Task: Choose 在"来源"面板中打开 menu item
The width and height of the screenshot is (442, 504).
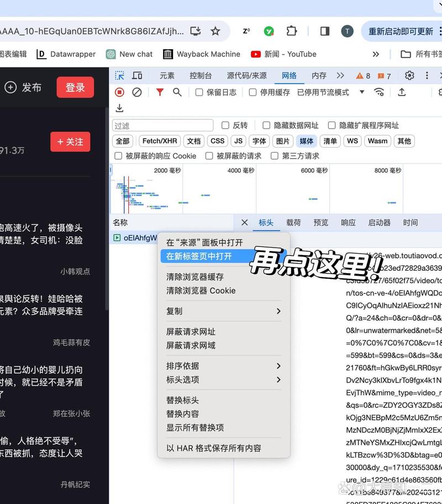Action: [x=224, y=243]
